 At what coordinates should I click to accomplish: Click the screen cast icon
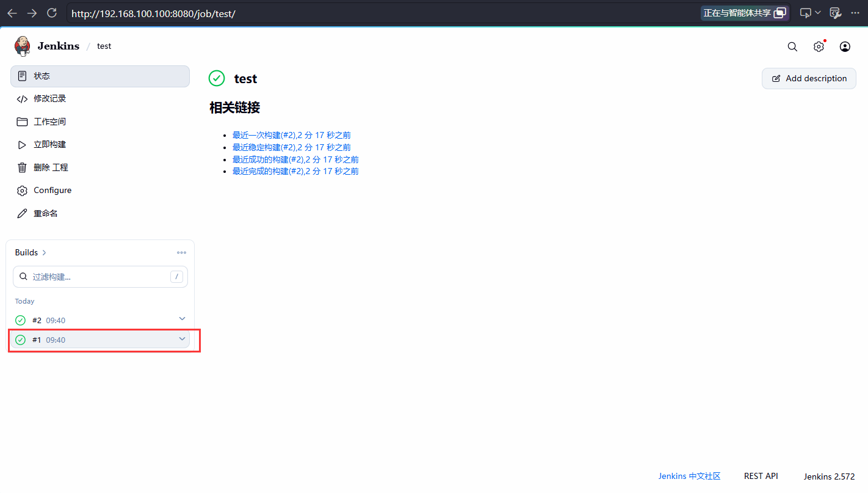[x=806, y=13]
